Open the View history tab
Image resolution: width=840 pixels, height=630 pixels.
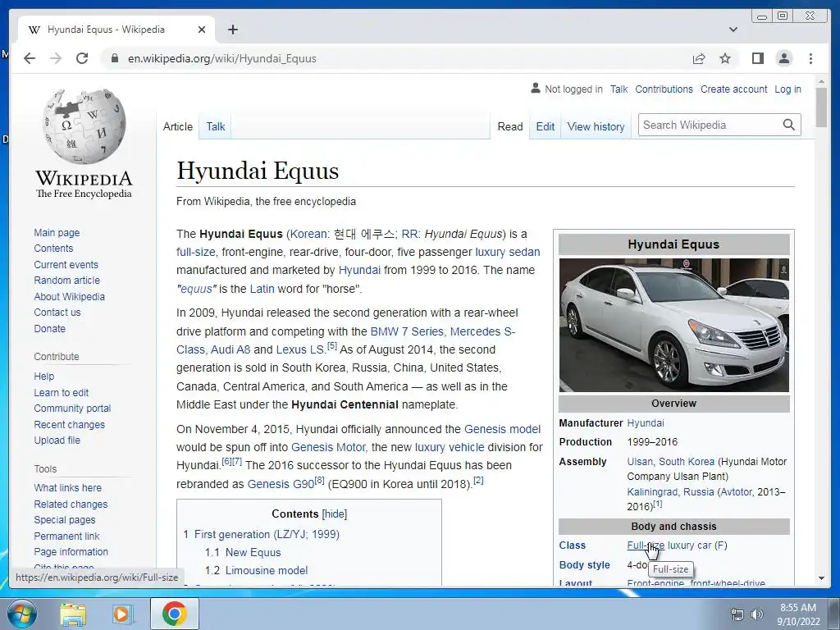click(x=596, y=126)
